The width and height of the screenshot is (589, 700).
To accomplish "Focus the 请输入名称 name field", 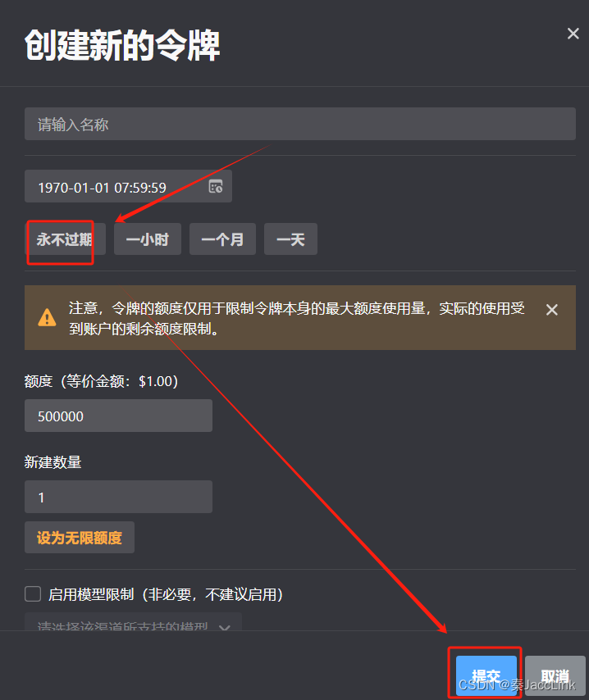I will click(300, 124).
